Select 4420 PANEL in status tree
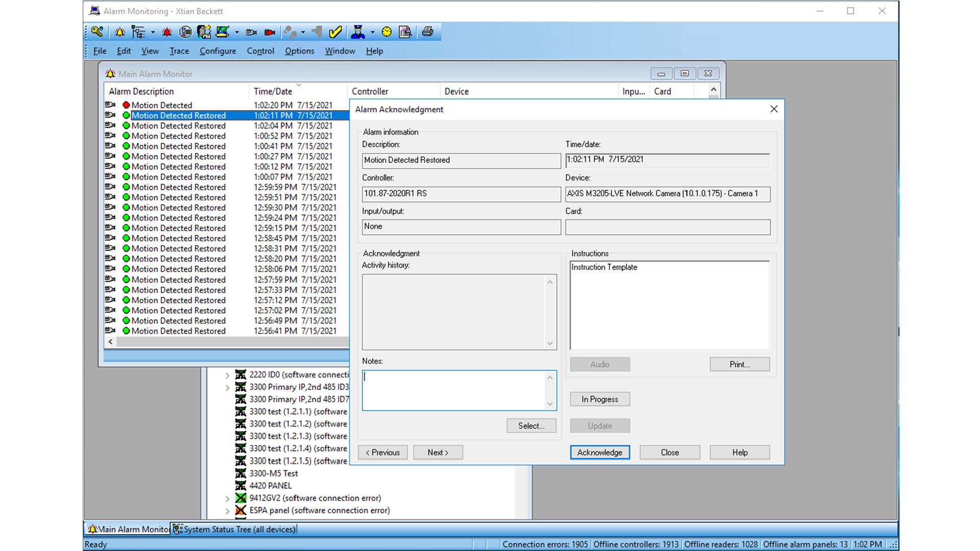This screenshot has height=551, width=980. click(x=271, y=486)
